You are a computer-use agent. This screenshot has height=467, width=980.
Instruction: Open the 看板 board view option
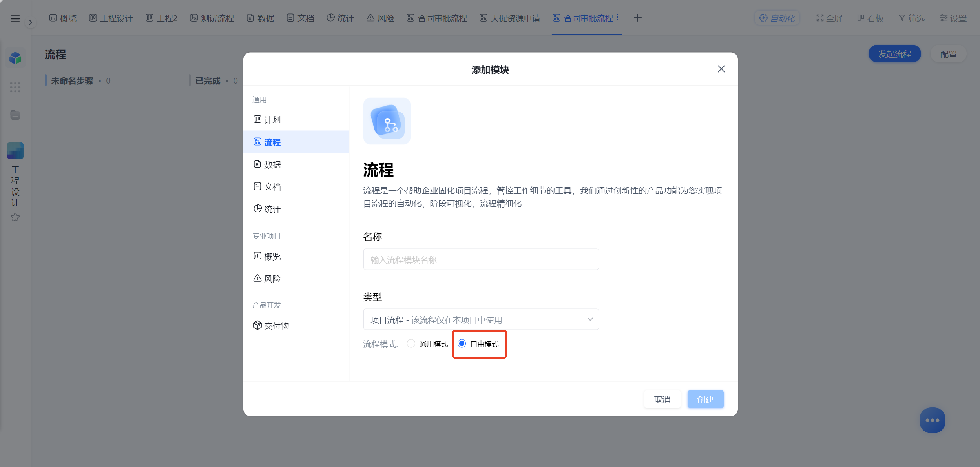[871, 18]
